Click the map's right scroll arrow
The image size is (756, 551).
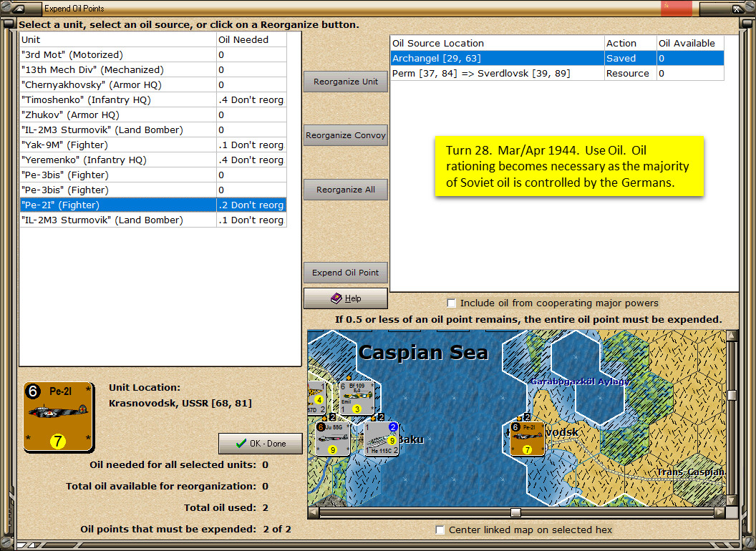pos(719,512)
